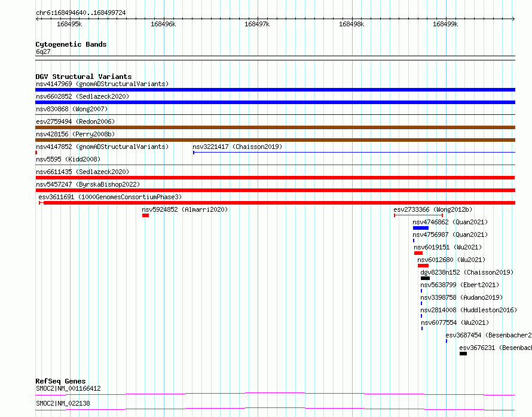Click the chr6:168494640..168499724 coordinate label
This screenshot has height=417, width=532.
point(81,13)
